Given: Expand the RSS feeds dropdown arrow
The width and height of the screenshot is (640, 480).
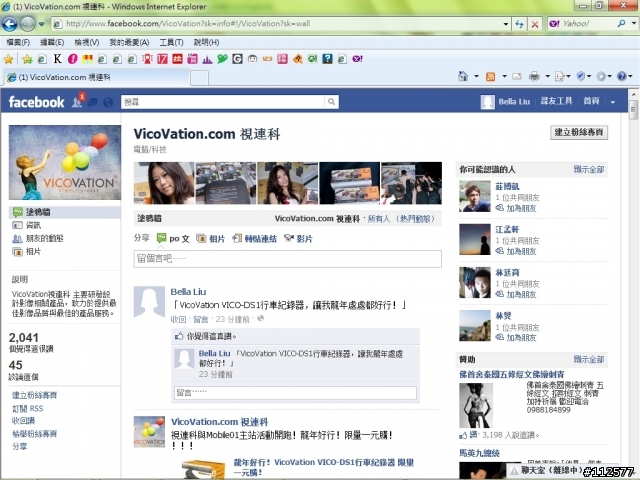Looking at the screenshot, I should click(504, 76).
